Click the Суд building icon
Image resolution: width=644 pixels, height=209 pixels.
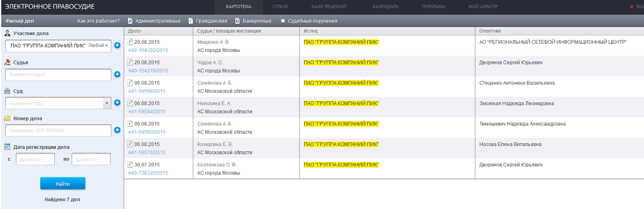tap(7, 91)
